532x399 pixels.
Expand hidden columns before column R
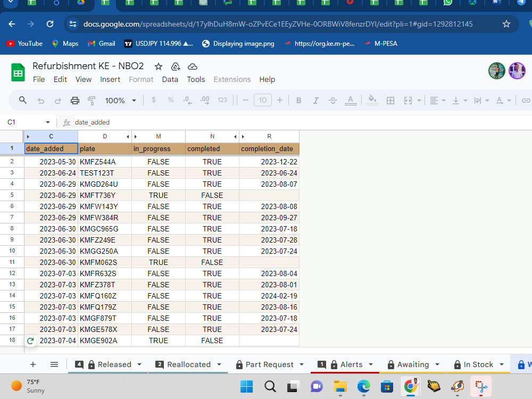click(x=243, y=136)
